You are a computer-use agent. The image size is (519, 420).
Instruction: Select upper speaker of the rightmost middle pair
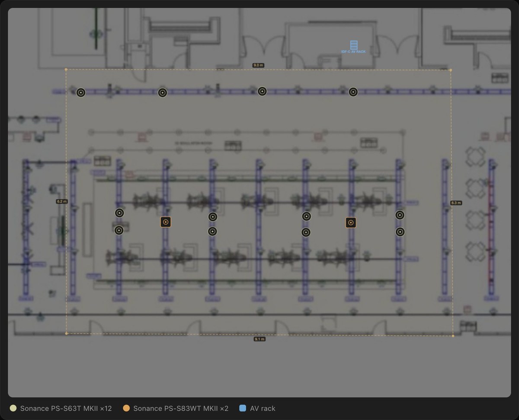coord(400,215)
